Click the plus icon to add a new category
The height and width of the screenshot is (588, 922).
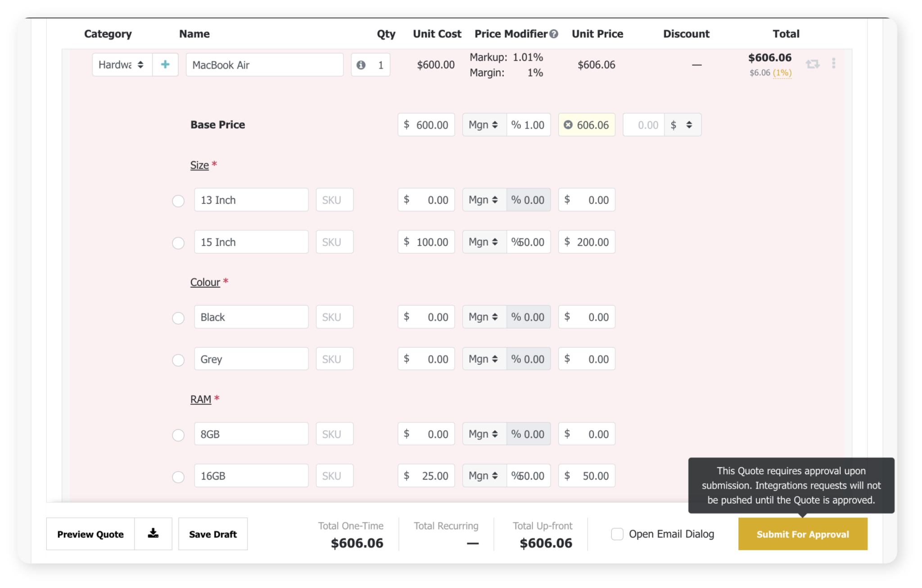[165, 64]
